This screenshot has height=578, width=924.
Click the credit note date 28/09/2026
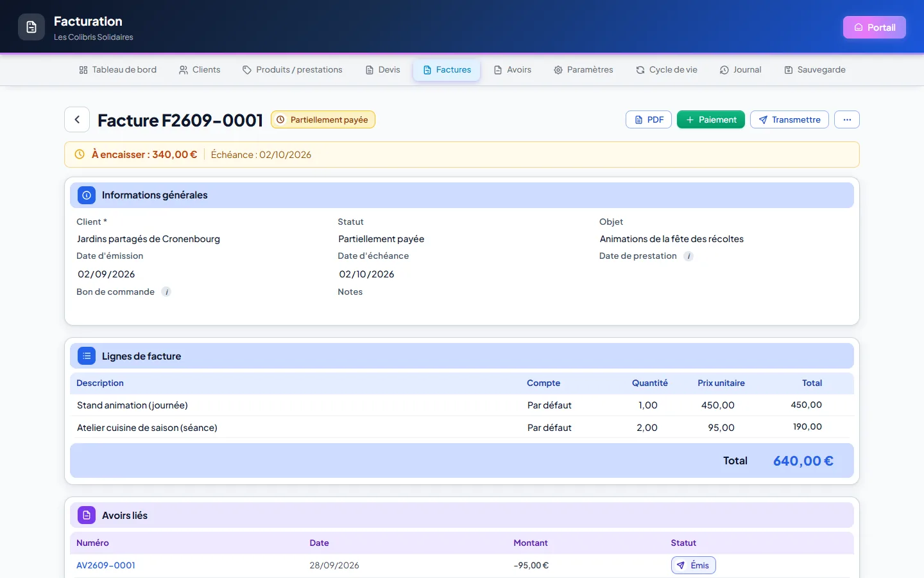334,565
